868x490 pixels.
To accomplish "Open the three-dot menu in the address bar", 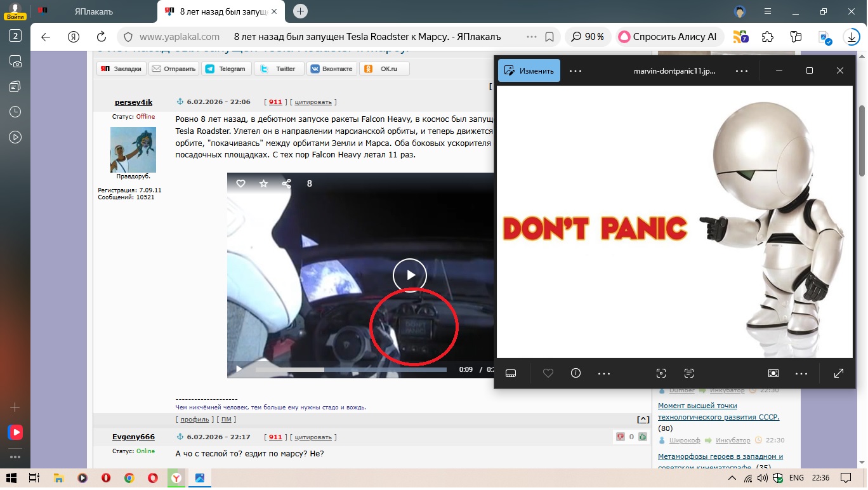I will point(532,37).
